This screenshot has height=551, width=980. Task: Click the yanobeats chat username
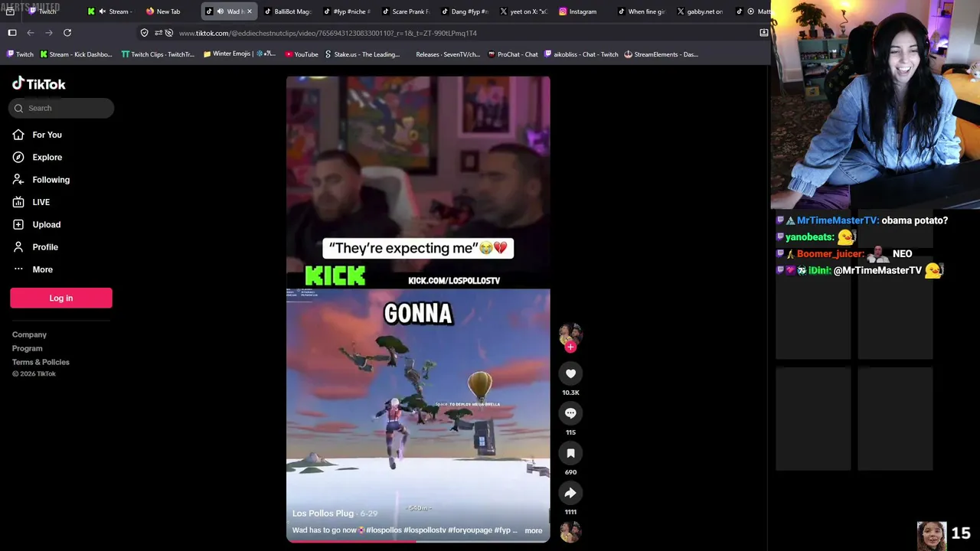tap(810, 237)
